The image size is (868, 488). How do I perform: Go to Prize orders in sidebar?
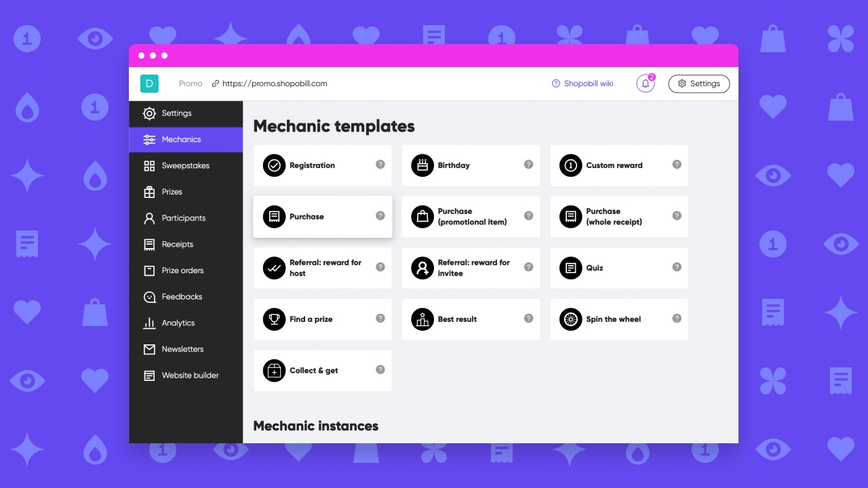coord(186,270)
